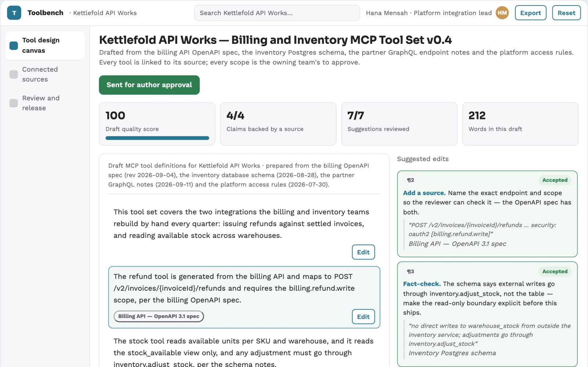This screenshot has width=588, height=367.
Task: Click the Accepted badge on ¶3 suggestion
Action: [x=555, y=271]
